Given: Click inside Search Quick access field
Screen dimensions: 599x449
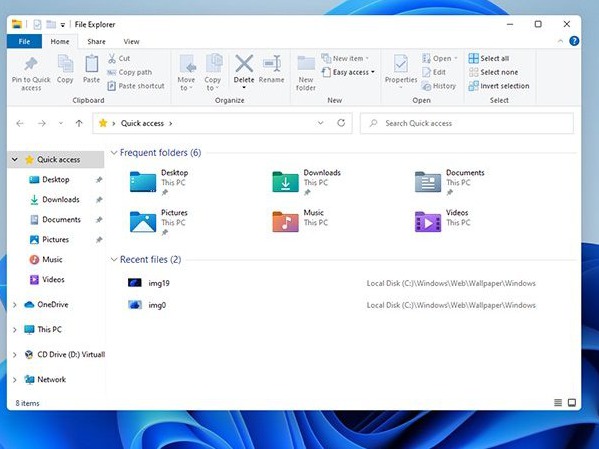Looking at the screenshot, I should [x=466, y=123].
